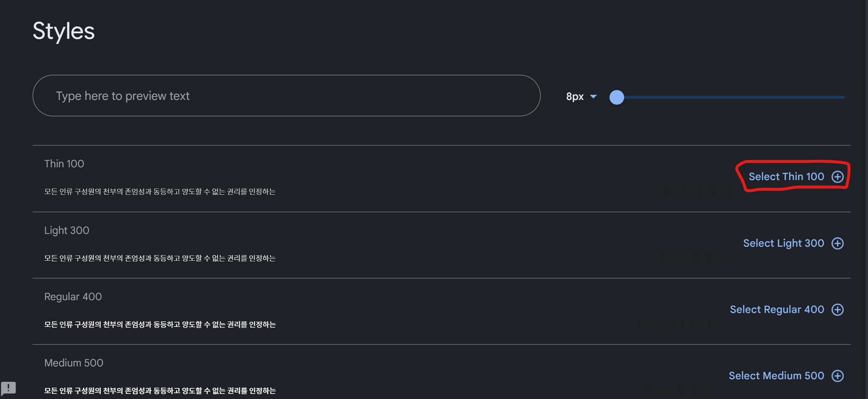
Task: Click the plus icon beside Select Thin 100
Action: tap(837, 177)
